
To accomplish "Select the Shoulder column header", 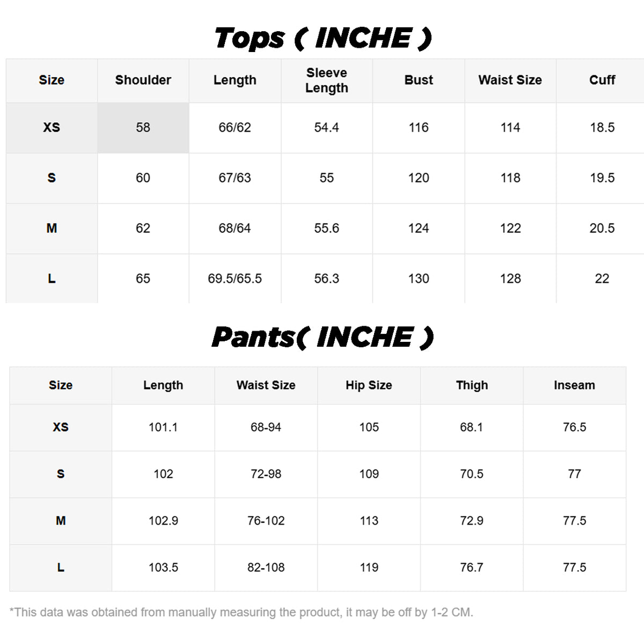I will click(x=143, y=80).
